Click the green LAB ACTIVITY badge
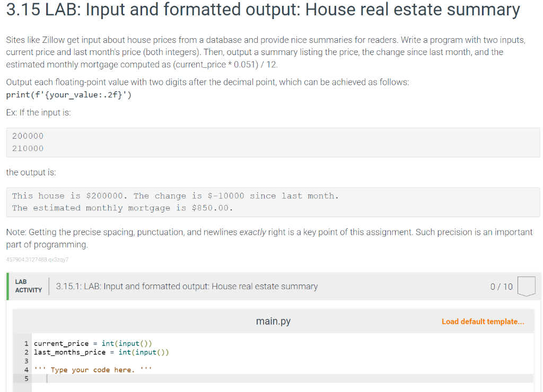Viewport: 543px width, 392px height. (x=28, y=286)
